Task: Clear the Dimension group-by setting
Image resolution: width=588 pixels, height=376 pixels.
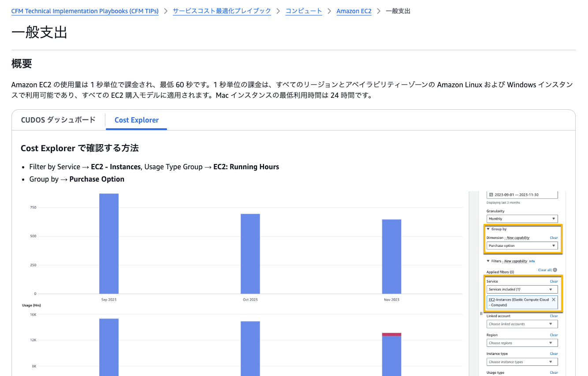Action: (554, 238)
